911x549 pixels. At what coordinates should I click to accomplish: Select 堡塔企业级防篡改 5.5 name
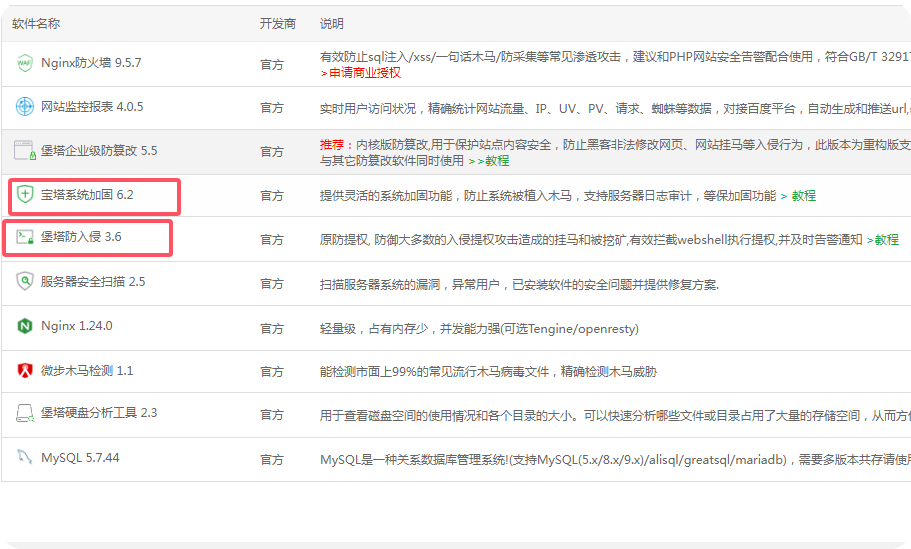[99, 151]
